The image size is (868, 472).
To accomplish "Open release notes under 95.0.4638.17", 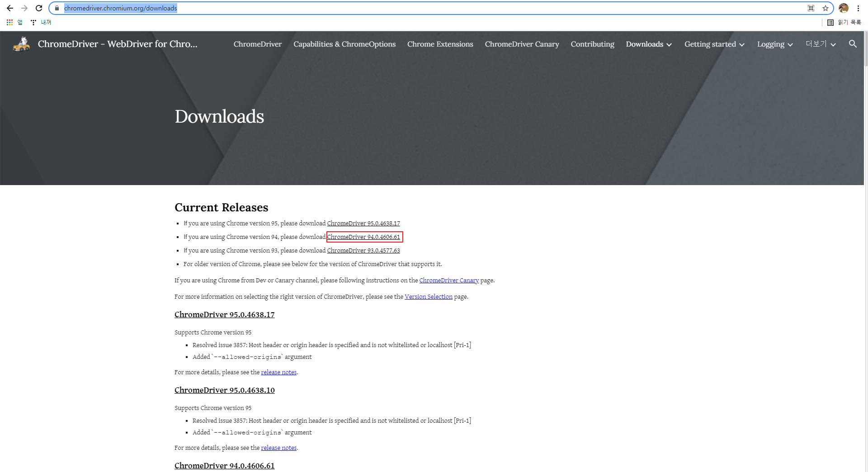I will click(x=279, y=372).
